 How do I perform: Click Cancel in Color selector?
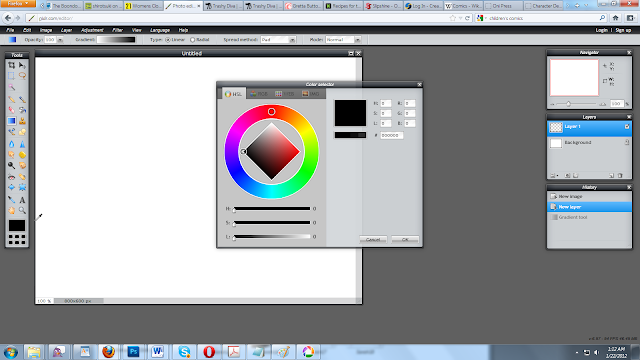click(x=373, y=240)
